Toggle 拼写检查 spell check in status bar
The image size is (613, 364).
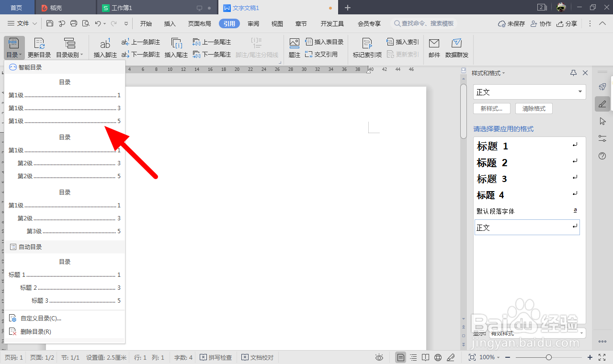tap(216, 357)
